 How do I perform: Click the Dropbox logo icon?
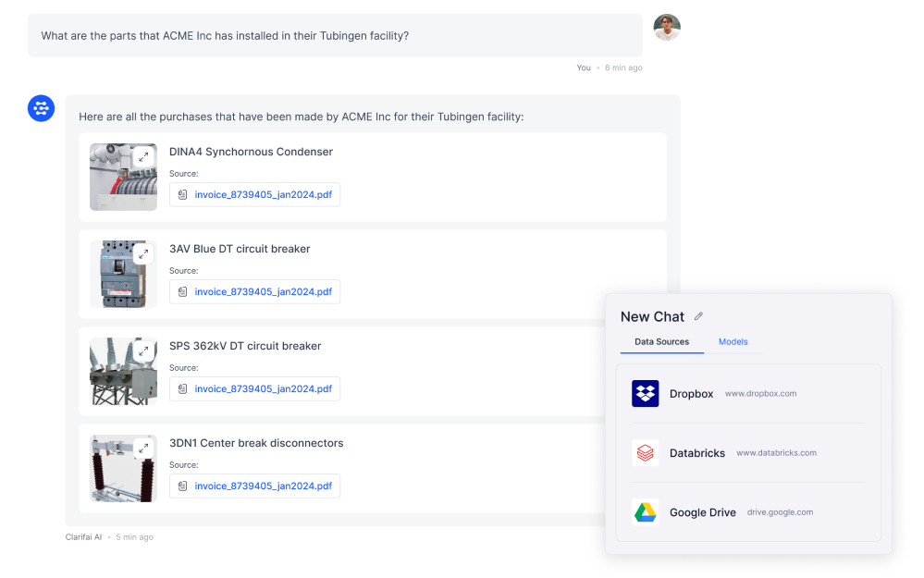point(645,394)
